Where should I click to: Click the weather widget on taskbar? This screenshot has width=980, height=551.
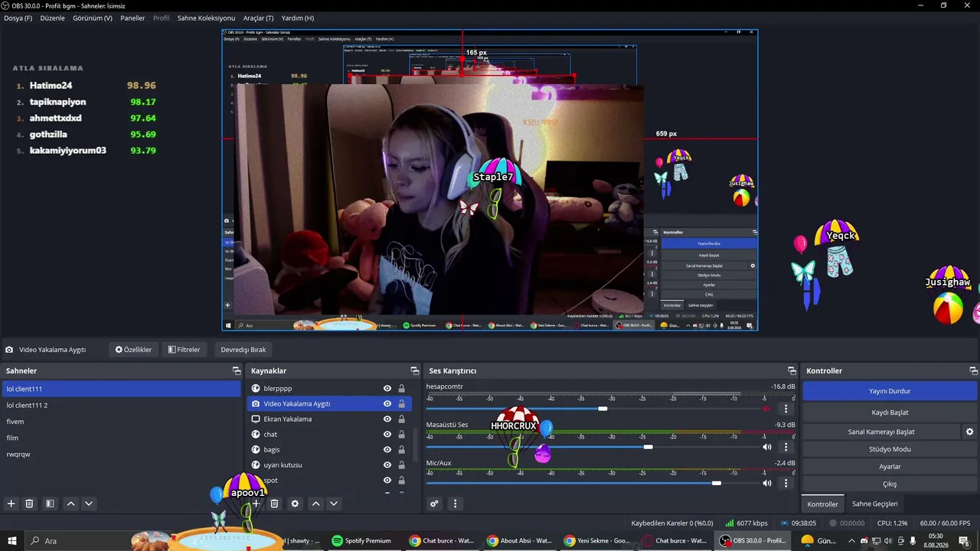(818, 541)
